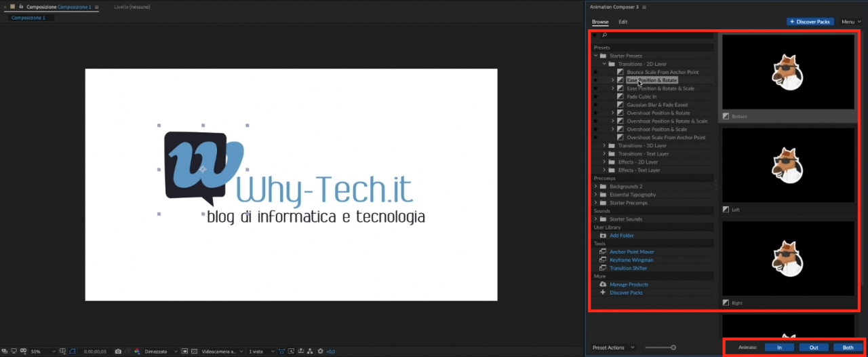Viewport: 868px width, 357px height.
Task: Select the Livello (nessuno) panel tab
Action: 132,7
